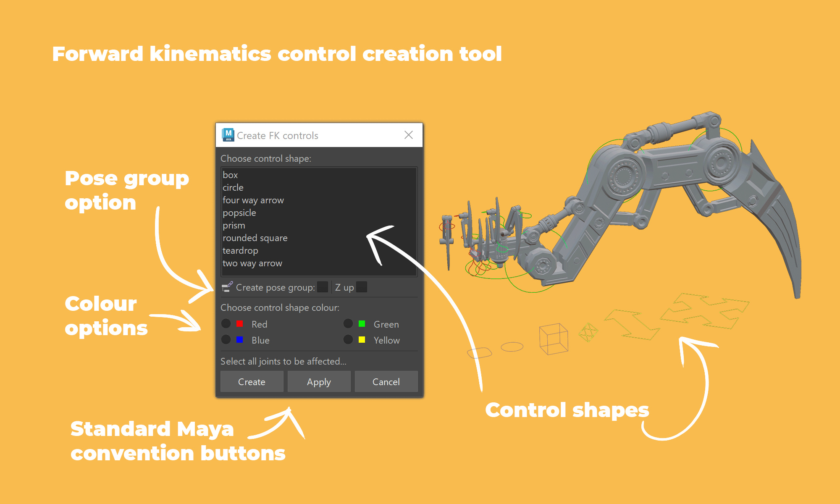
Task: Click the pose group icon beside label
Action: (x=227, y=287)
